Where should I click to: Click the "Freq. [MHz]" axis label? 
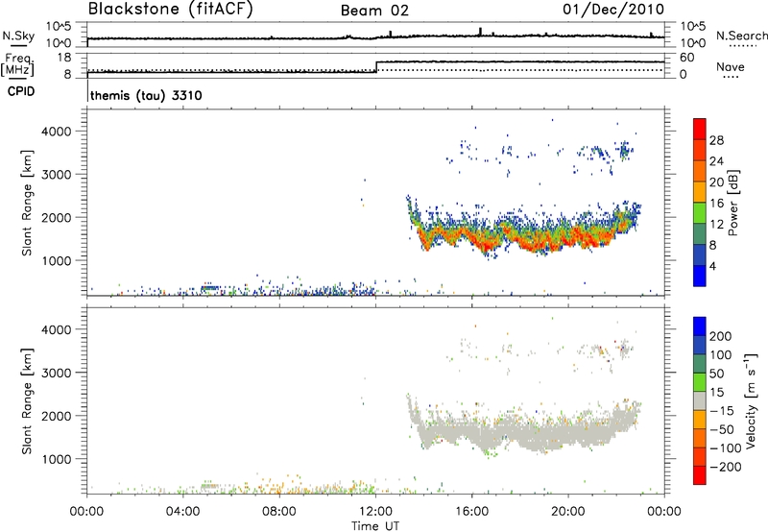pyautogui.click(x=17, y=65)
